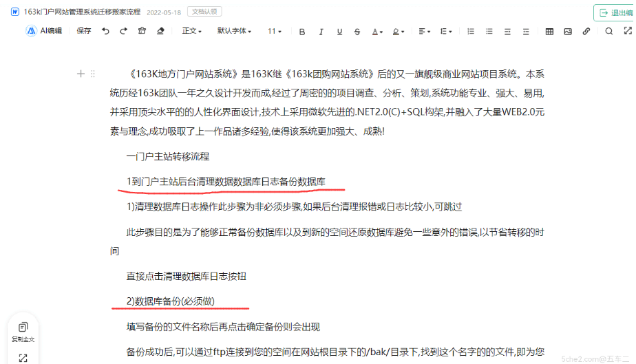Undo the last edit
This screenshot has height=364, width=636.
[x=105, y=31]
